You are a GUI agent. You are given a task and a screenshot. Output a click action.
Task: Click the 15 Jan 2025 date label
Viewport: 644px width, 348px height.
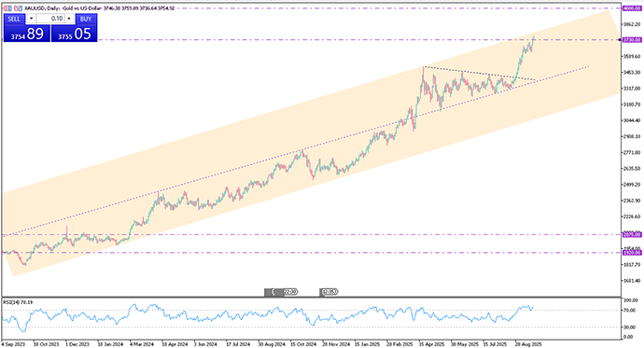(x=367, y=344)
